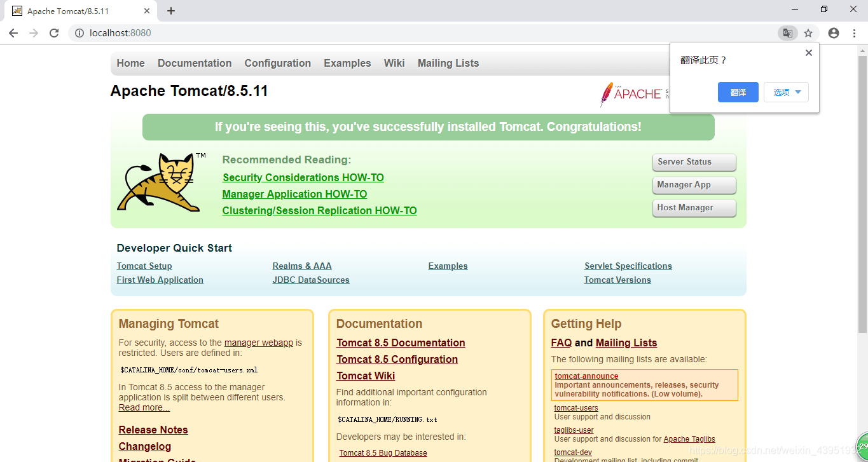Open Wiki in navigation bar

coord(394,63)
